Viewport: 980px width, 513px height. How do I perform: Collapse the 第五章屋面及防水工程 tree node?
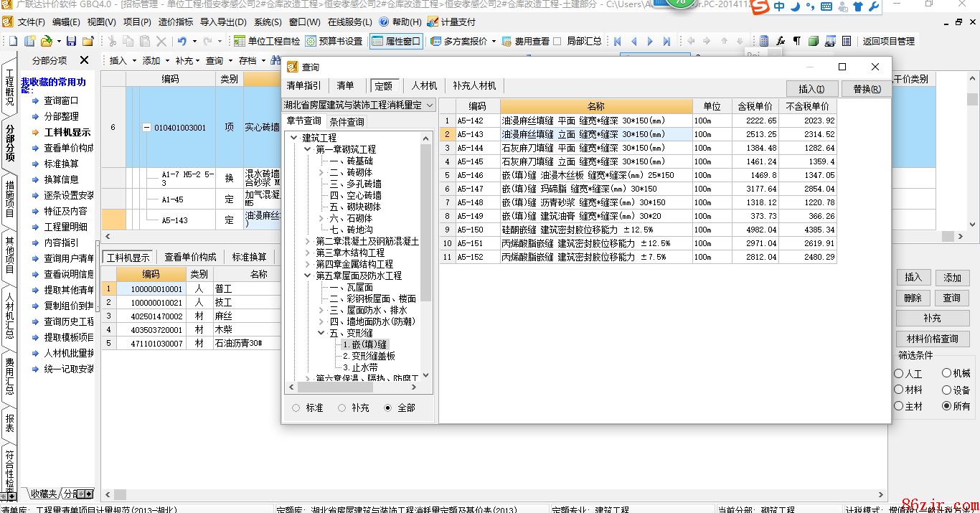308,276
